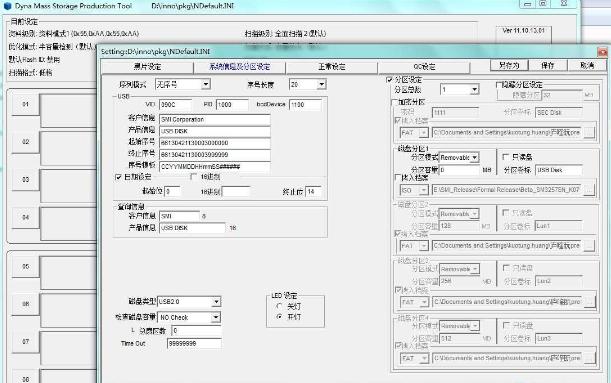Click the 取消 button
The image size is (611, 383).
point(587,65)
